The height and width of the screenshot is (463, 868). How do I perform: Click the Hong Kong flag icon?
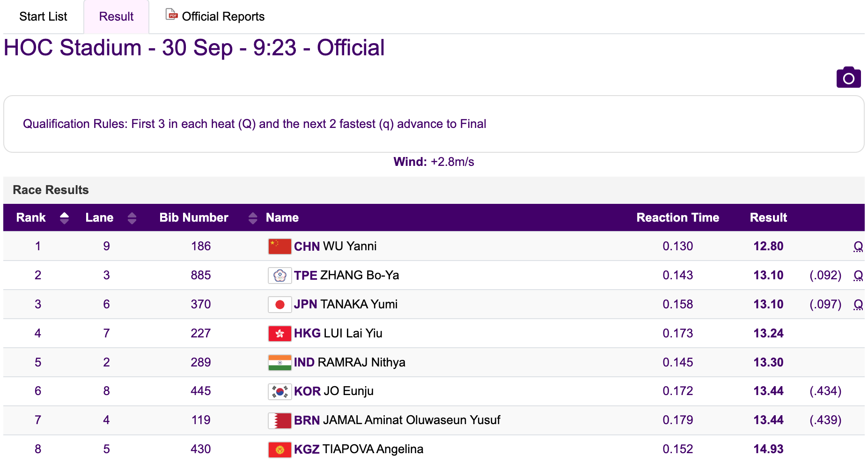coord(280,333)
